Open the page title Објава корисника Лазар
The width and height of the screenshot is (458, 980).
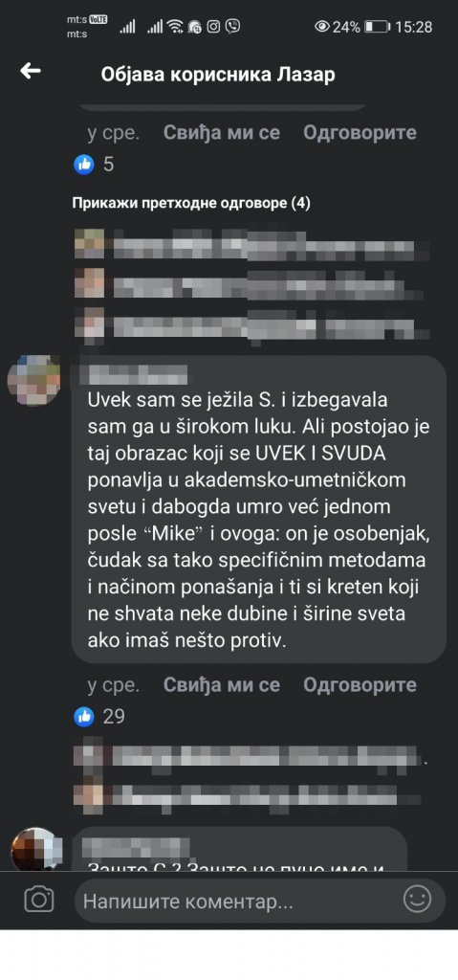click(x=218, y=75)
